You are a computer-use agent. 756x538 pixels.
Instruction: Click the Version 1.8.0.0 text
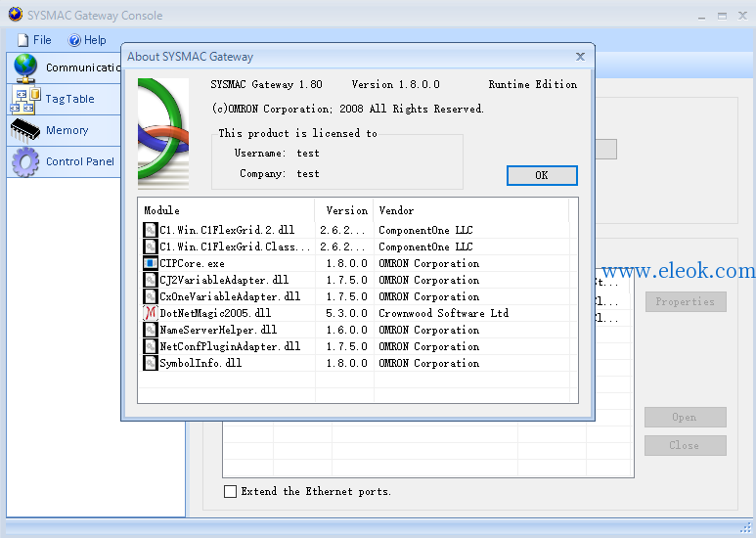(x=396, y=84)
